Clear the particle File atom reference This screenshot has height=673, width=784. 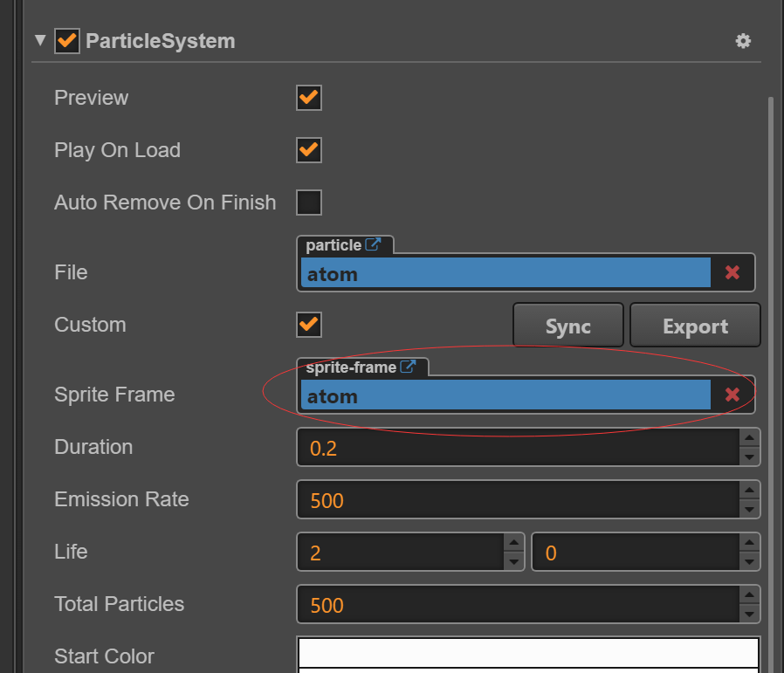point(732,273)
